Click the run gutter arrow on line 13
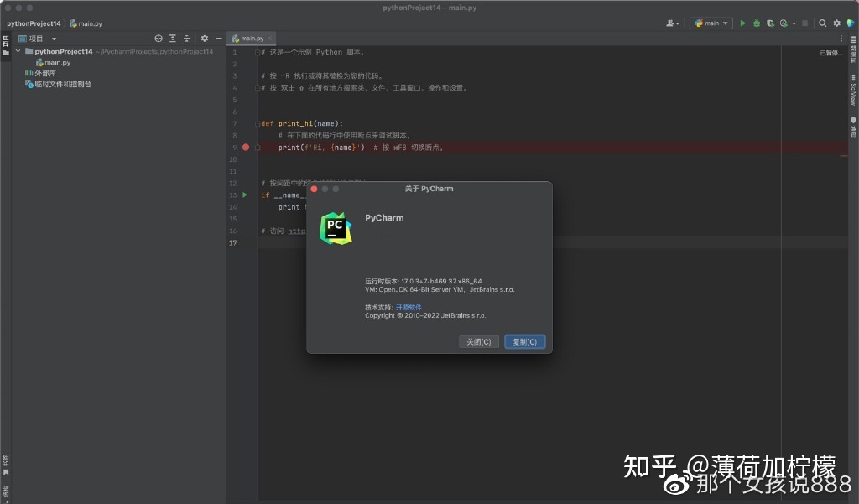The height and width of the screenshot is (504, 859). click(245, 195)
